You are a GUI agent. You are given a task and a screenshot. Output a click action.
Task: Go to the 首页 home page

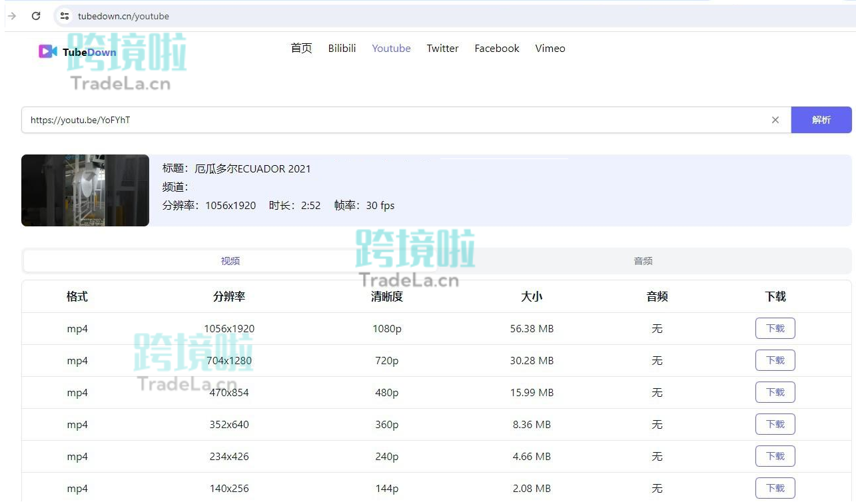(300, 48)
